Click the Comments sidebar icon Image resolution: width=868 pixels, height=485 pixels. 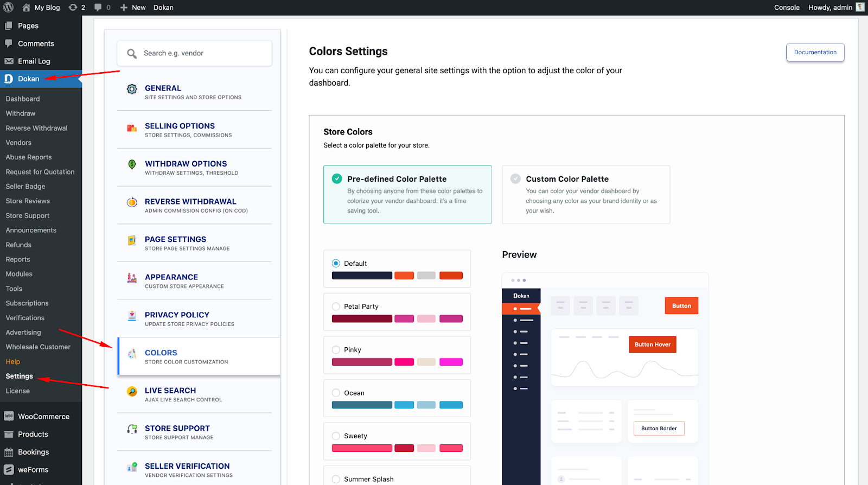click(9, 43)
